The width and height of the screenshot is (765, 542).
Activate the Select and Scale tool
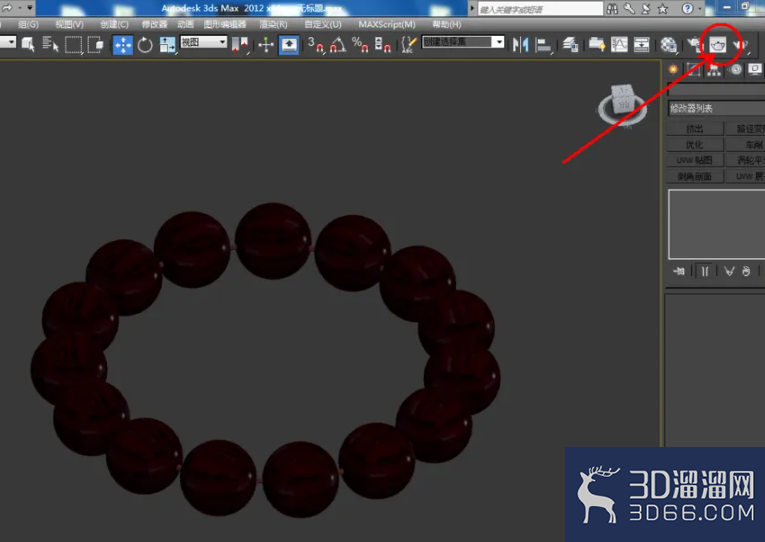pos(167,45)
